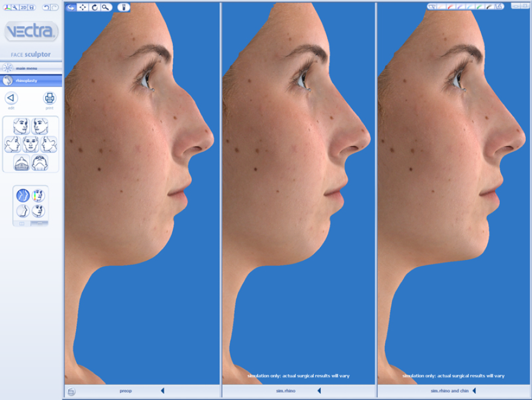Open the main menu
Image resolution: width=532 pixels, height=400 pixels.
click(x=31, y=68)
